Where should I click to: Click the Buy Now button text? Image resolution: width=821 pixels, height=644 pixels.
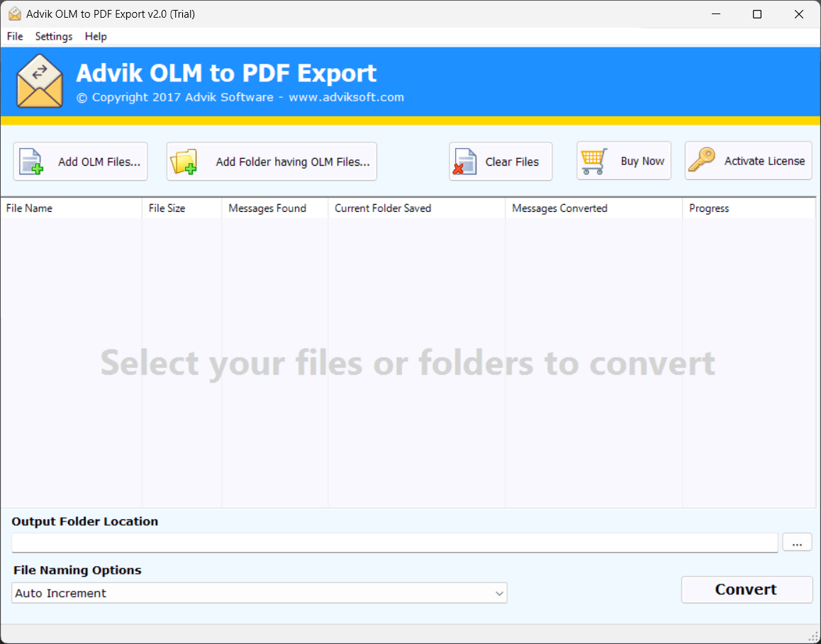coord(642,161)
